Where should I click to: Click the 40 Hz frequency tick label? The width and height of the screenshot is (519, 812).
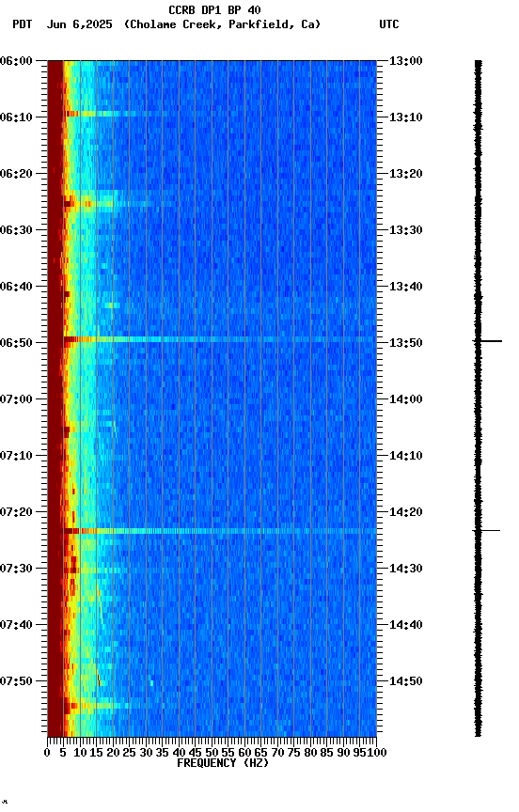[179, 753]
